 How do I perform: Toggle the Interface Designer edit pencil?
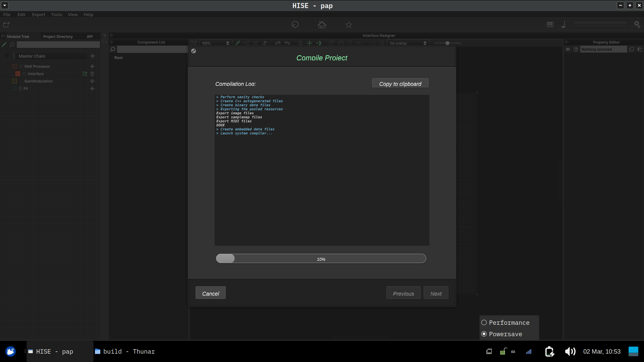tap(238, 43)
